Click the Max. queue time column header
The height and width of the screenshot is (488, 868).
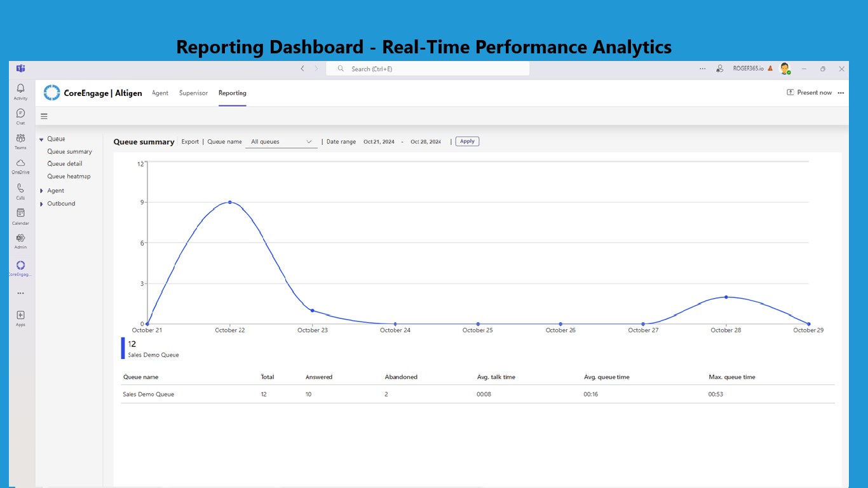tap(732, 377)
